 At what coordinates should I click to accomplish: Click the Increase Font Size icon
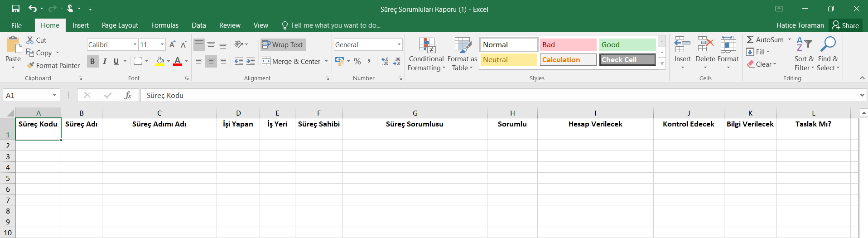coord(172,44)
